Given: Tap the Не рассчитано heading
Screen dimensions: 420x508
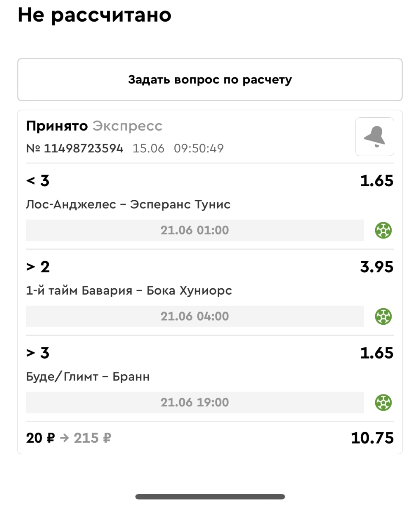Looking at the screenshot, I should pyautogui.click(x=94, y=15).
